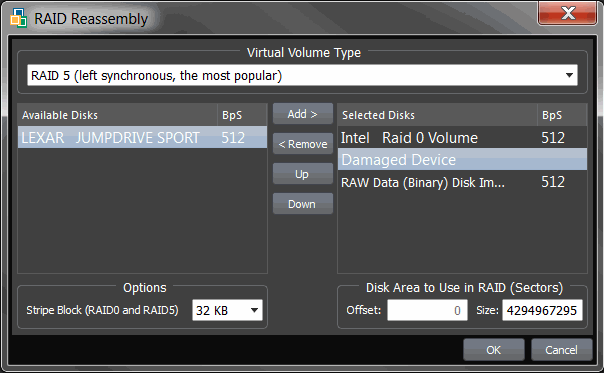This screenshot has height=373, width=604.
Task: Click the Size input field
Action: pos(542,310)
